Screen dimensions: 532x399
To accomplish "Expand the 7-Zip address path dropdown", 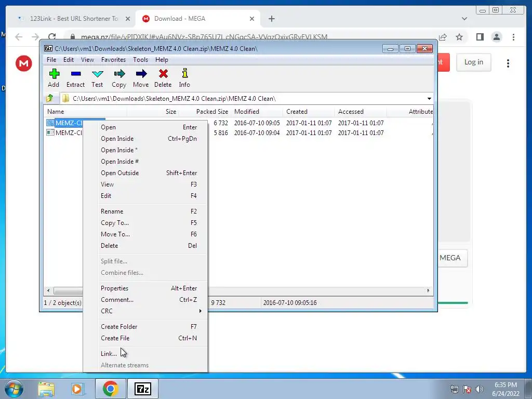I will pyautogui.click(x=429, y=98).
